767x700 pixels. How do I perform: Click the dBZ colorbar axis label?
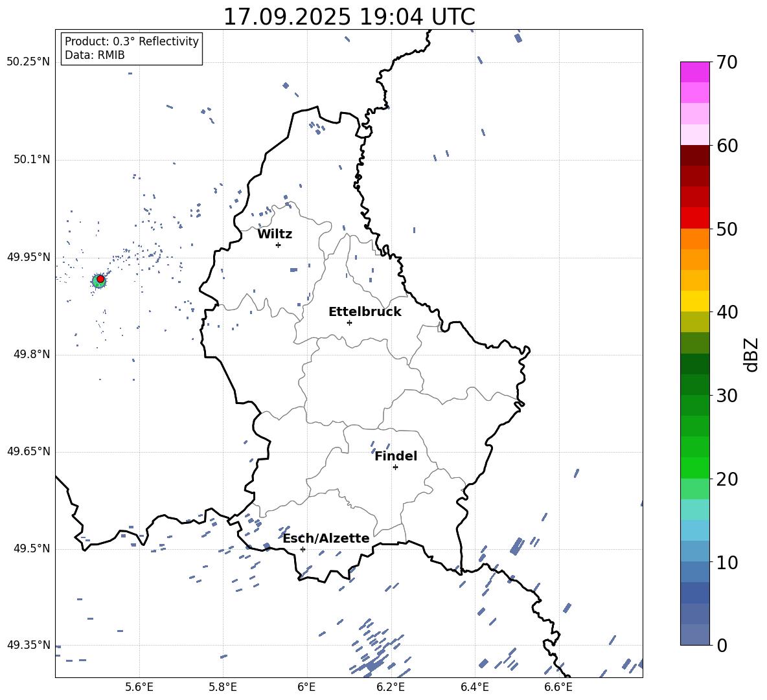click(x=752, y=354)
